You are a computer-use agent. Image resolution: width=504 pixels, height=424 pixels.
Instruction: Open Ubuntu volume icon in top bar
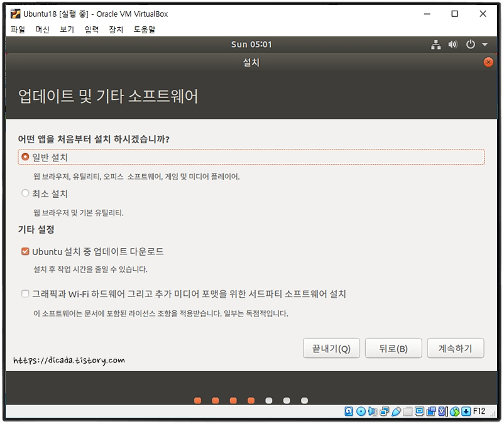coord(453,45)
